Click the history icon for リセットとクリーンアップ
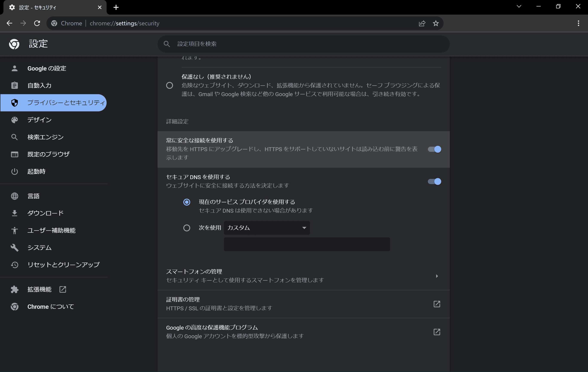This screenshot has height=372, width=588. tap(15, 265)
